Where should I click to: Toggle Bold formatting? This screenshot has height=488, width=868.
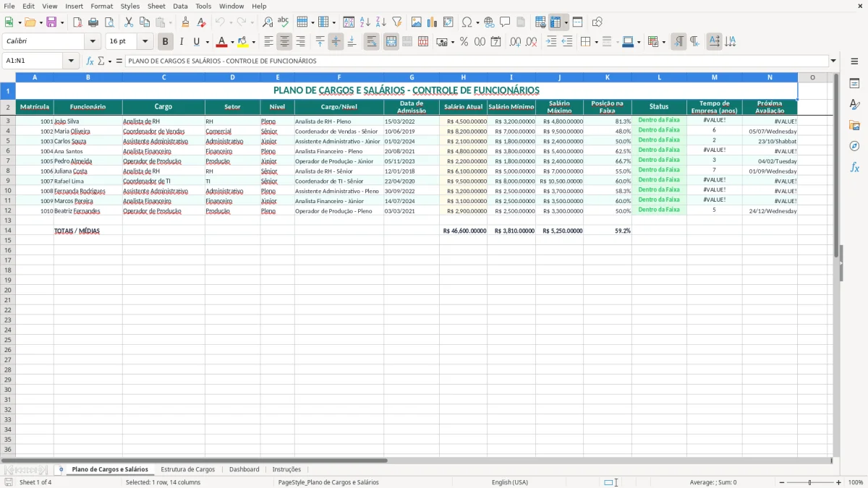pos(166,42)
